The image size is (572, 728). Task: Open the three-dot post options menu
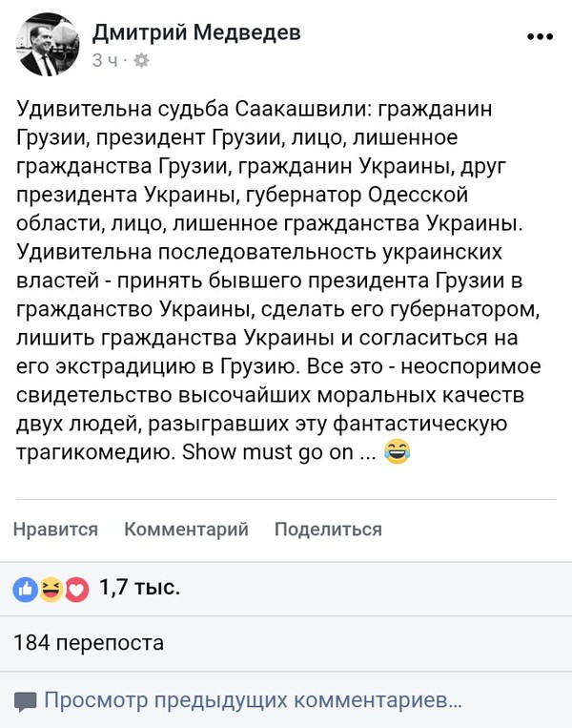(539, 36)
